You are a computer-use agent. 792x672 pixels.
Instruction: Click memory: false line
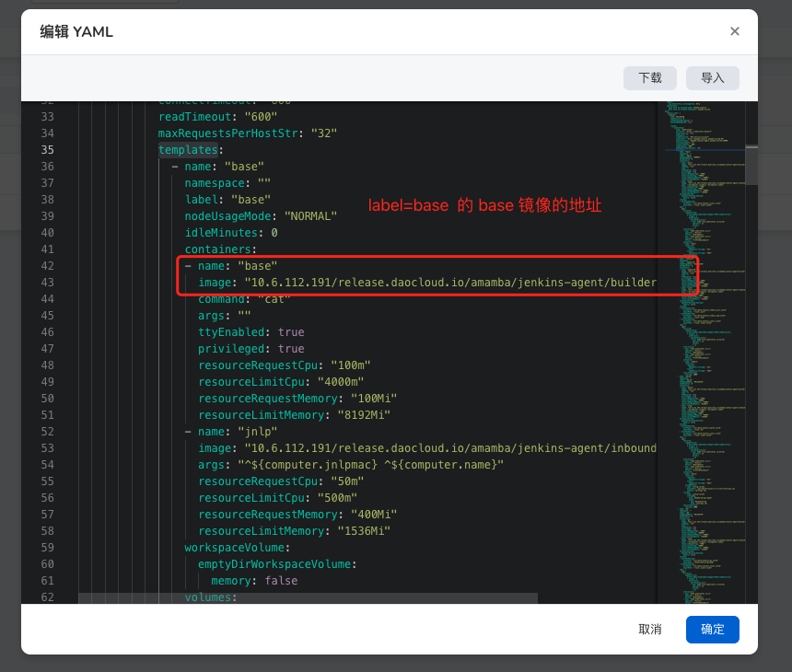[254, 581]
